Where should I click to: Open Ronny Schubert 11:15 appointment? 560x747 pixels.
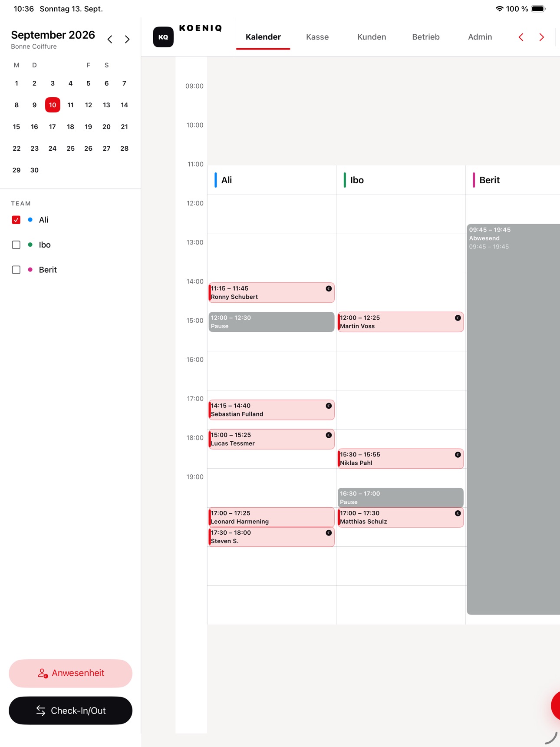coord(271,293)
